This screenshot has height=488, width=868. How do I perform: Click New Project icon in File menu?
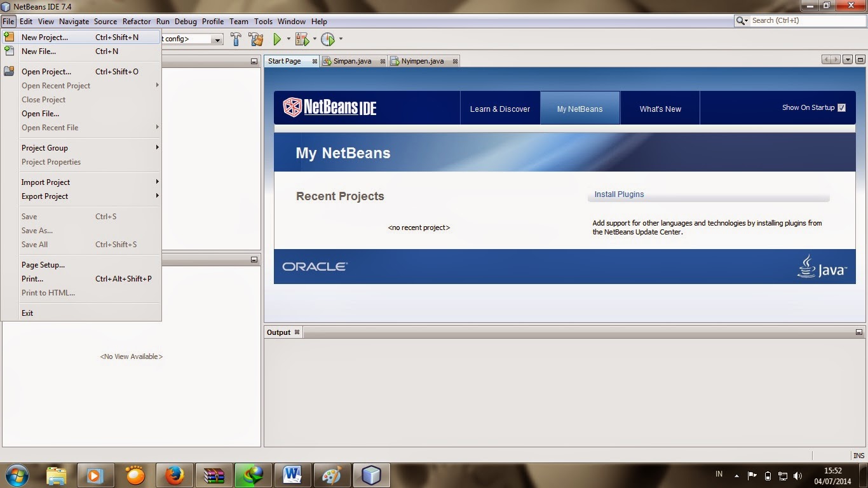coord(9,37)
